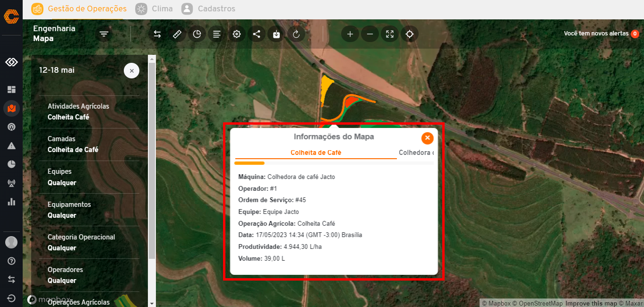Click the download map icon
Image resolution: width=644 pixels, height=307 pixels.
point(276,34)
